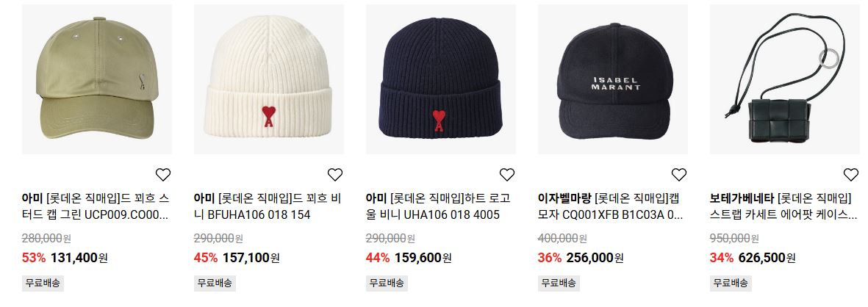
Task: Click 무료배송 badge under 256,000원 item
Action: click(x=559, y=283)
